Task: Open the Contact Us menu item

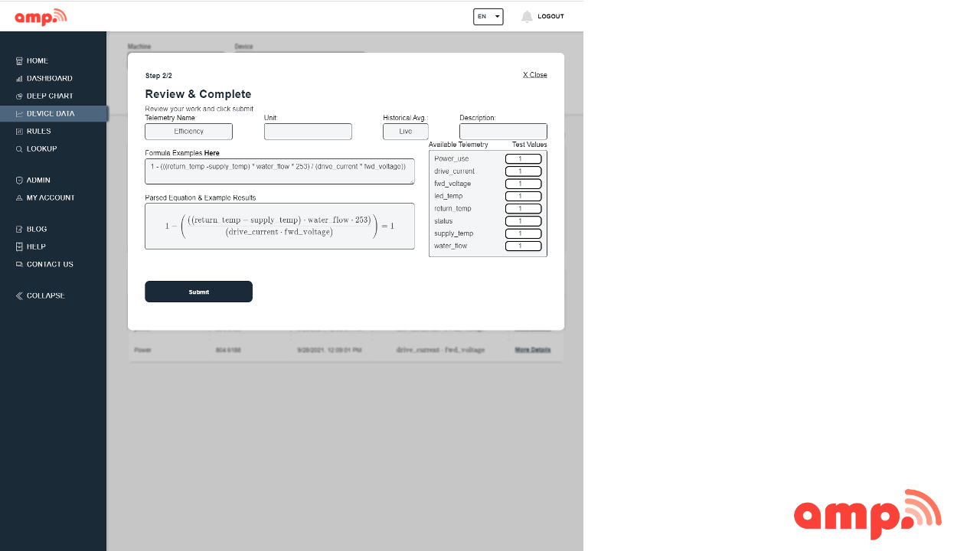Action: click(50, 265)
